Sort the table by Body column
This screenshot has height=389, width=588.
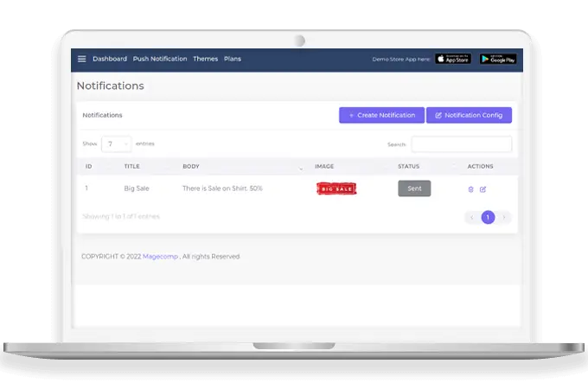pos(190,166)
